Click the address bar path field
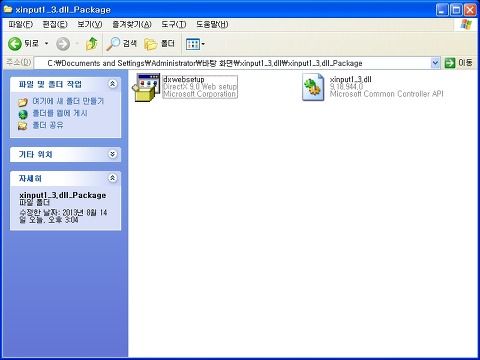The height and width of the screenshot is (360, 480). 233,63
